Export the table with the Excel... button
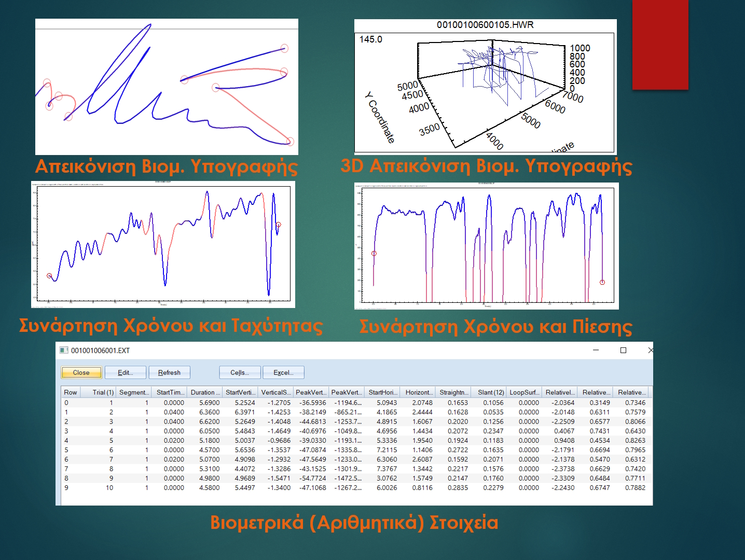Screen dimensions: 745x560 pos(283,372)
